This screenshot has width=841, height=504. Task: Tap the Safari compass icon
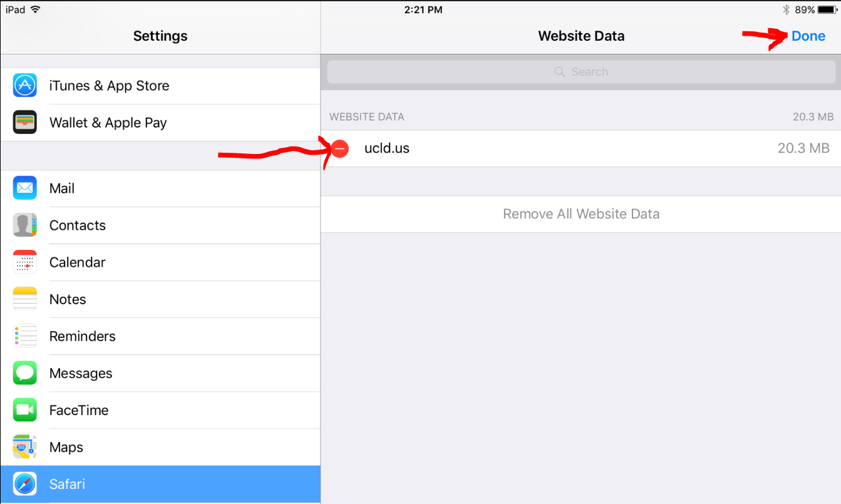coord(25,484)
